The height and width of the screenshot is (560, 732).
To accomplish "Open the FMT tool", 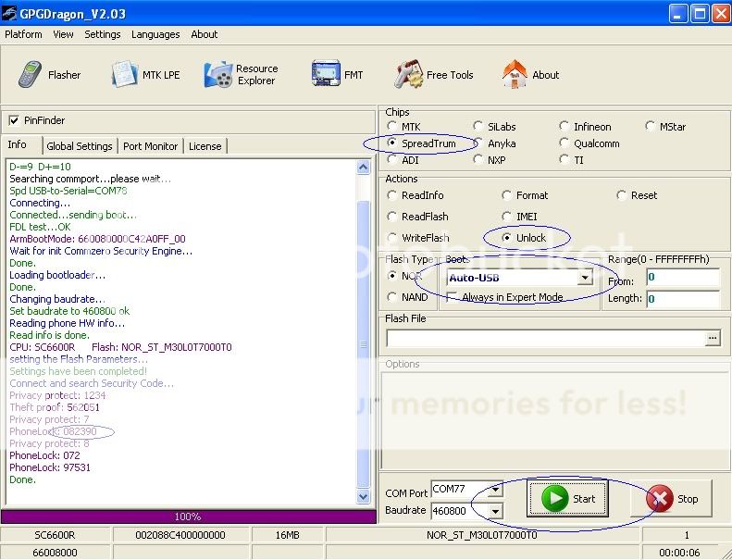I will coord(337,75).
